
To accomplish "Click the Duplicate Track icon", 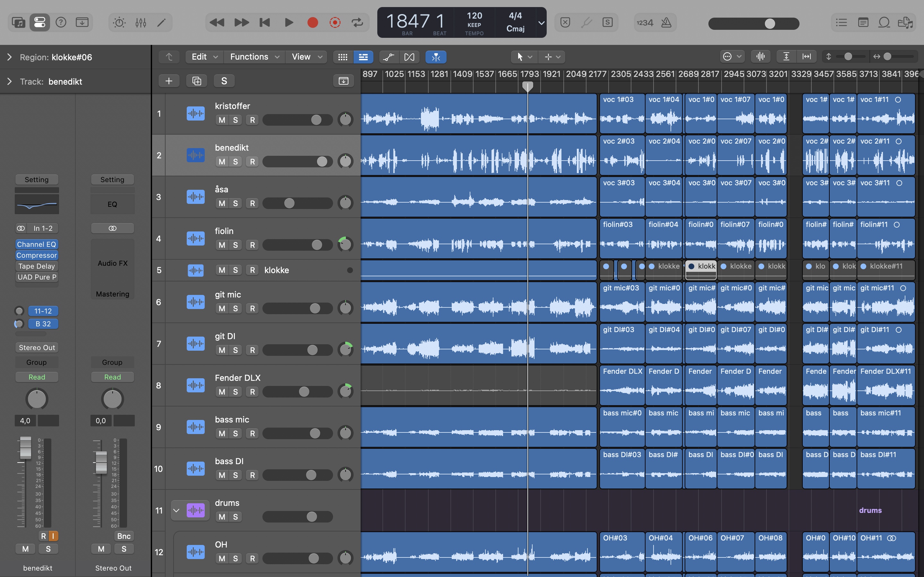I will pyautogui.click(x=197, y=81).
